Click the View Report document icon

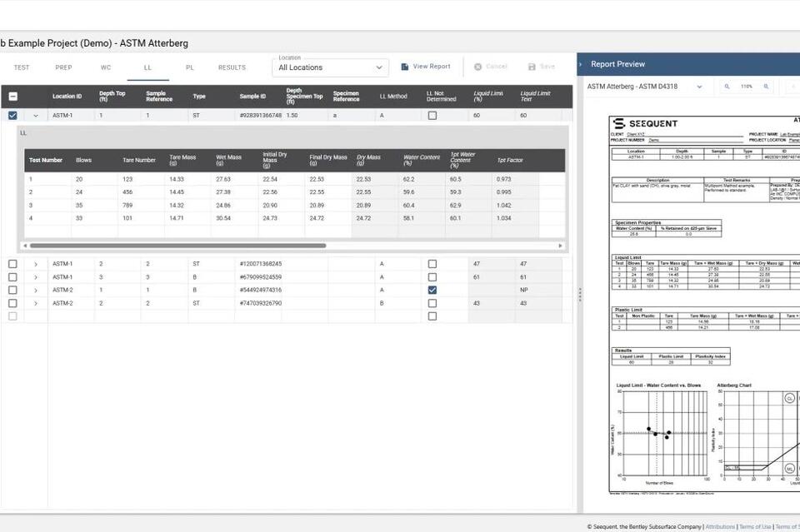click(405, 67)
